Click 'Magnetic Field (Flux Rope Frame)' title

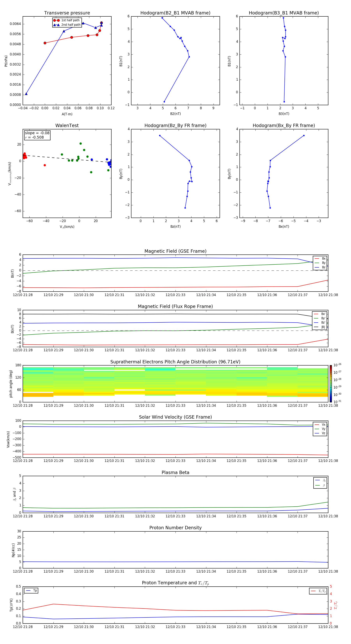tap(175, 307)
